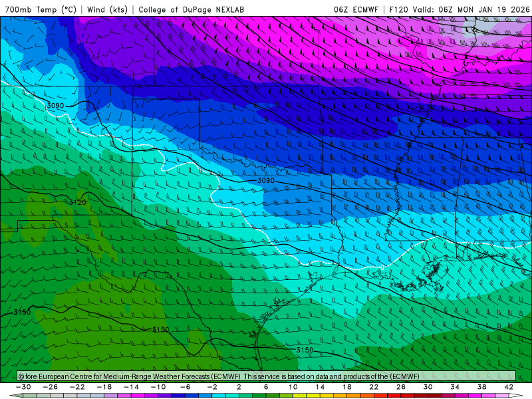Click the yellow dotted swatch in the color bar
The width and height of the screenshot is (532, 399).
tap(300, 396)
